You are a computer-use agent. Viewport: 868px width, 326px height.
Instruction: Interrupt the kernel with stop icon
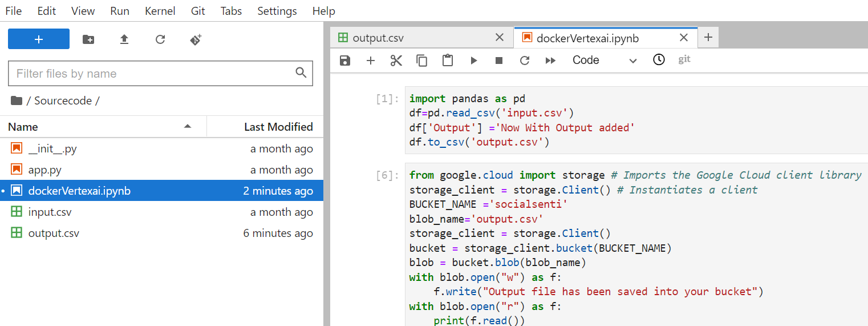[499, 61]
